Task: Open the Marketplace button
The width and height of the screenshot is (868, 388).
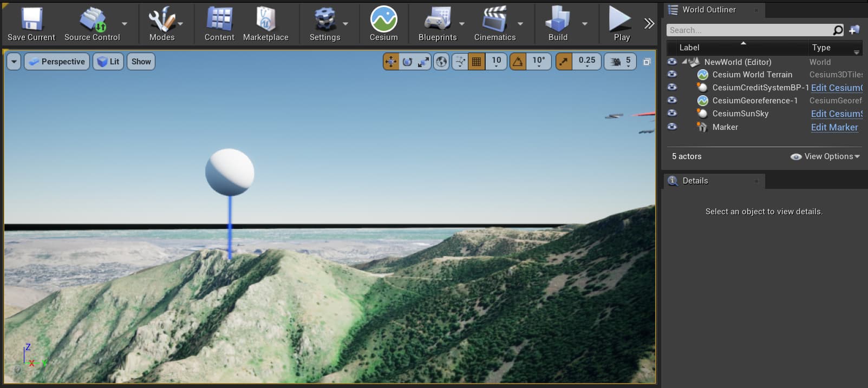Action: (265, 24)
